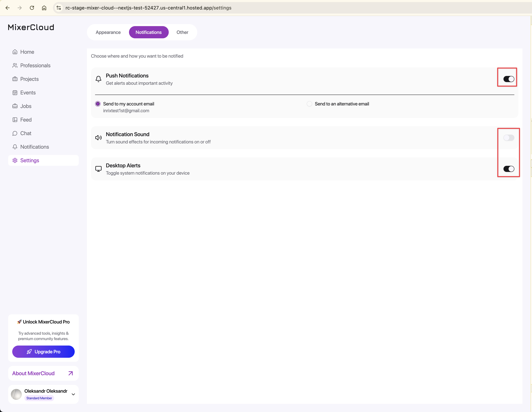Open the Feed icon in sidebar

point(15,120)
